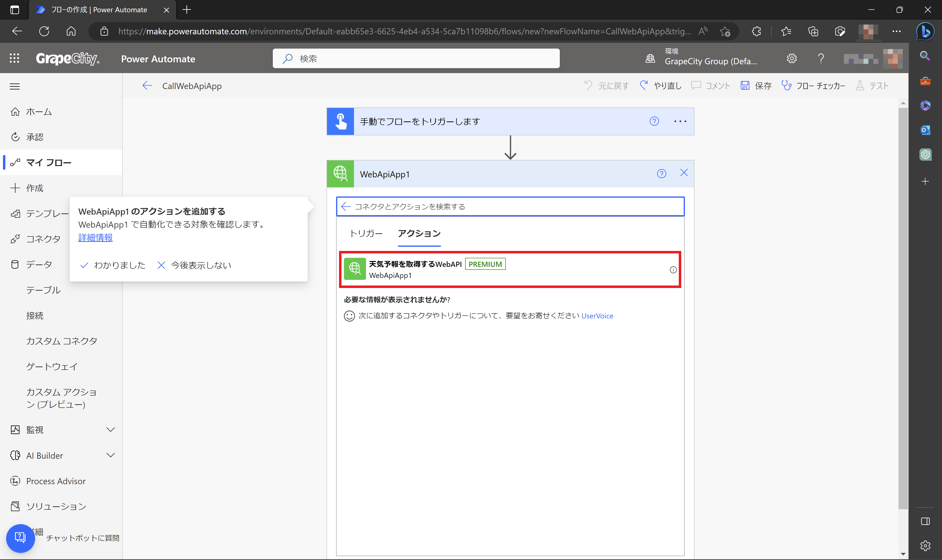This screenshot has width=942, height=560.
Task: Add a site to Edge sidebar
Action: click(x=925, y=182)
